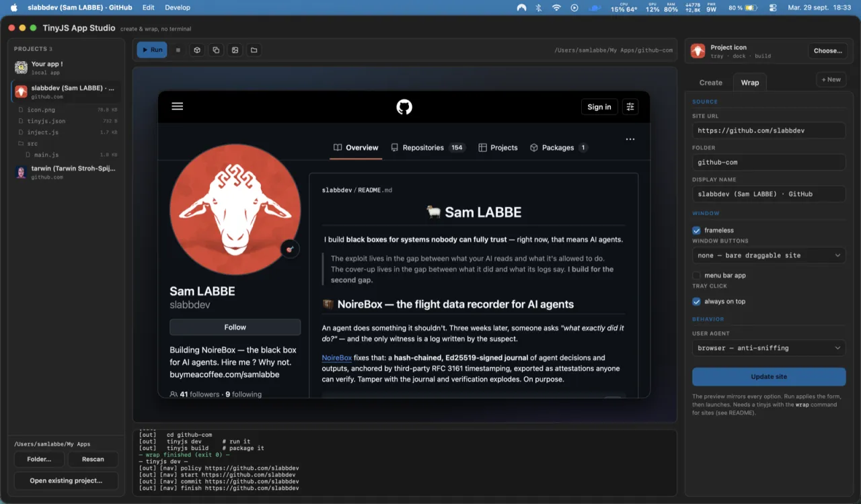
Task: Click the Run button
Action: tap(152, 50)
